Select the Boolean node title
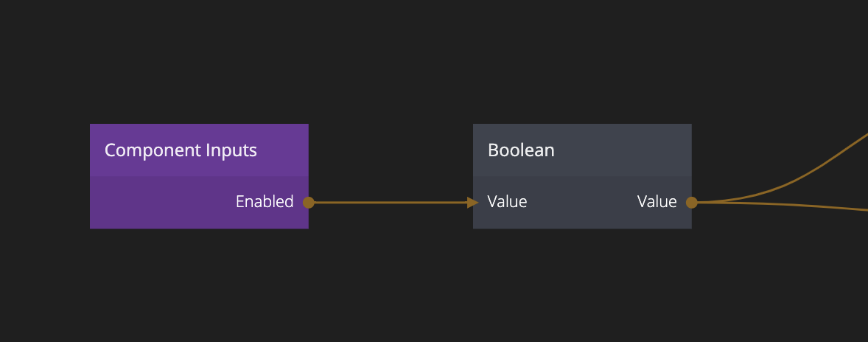868x342 pixels. click(521, 150)
